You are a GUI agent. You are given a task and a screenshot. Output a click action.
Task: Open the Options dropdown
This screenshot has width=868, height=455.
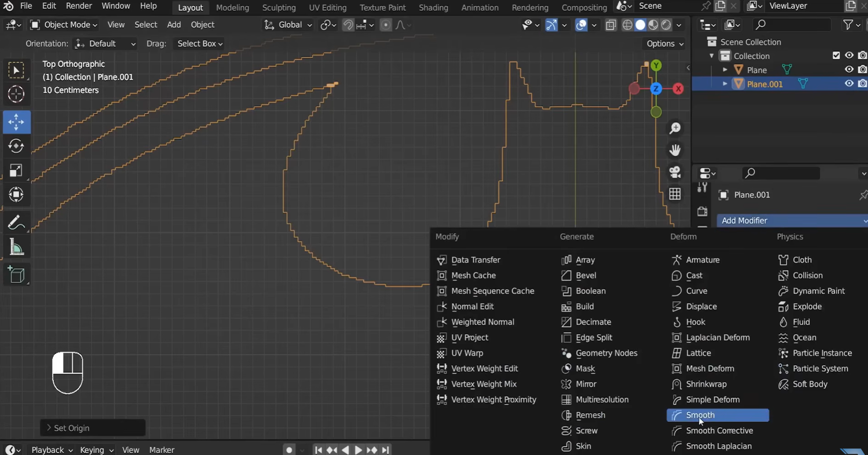pos(665,44)
